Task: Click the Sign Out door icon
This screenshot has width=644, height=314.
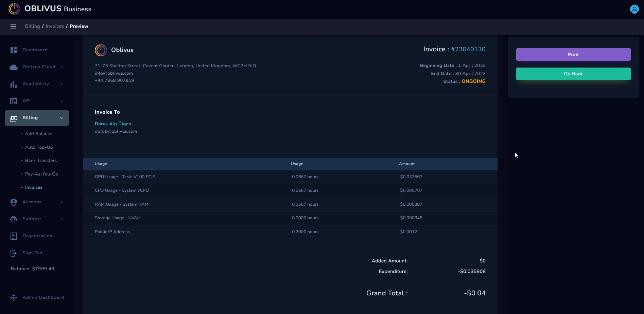Action: pos(14,253)
